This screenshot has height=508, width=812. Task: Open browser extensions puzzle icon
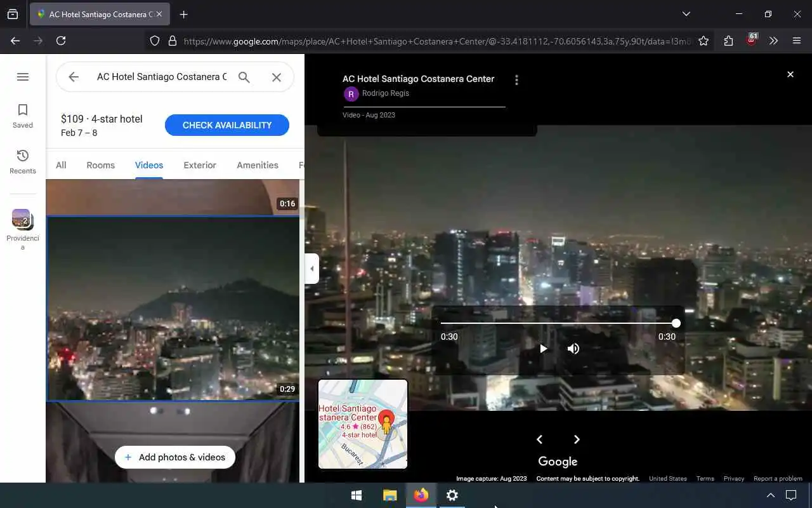(x=728, y=41)
